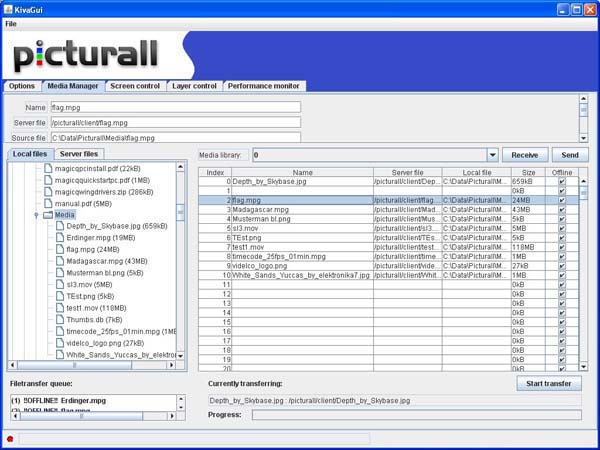Toggle Offline checkbox for Madagascar.mpg row

click(x=562, y=210)
